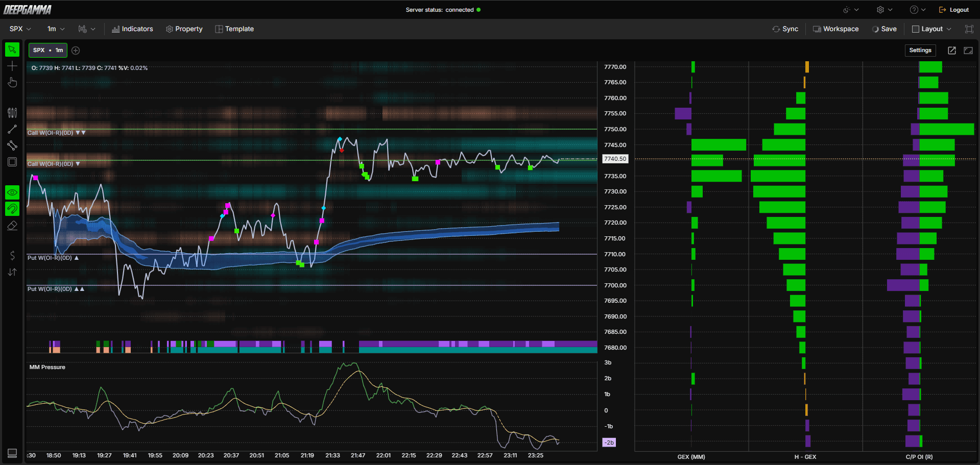Select the hand pan tool
Screen dimensions: 980x465
pyautogui.click(x=12, y=82)
